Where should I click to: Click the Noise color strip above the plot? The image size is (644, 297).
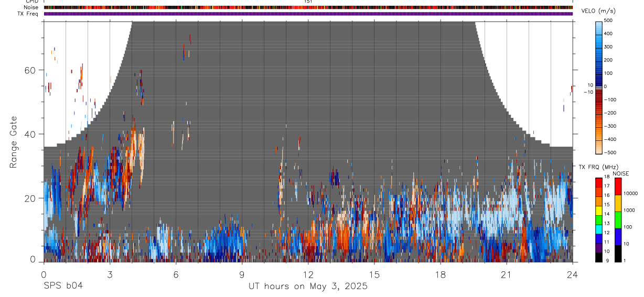point(308,7)
